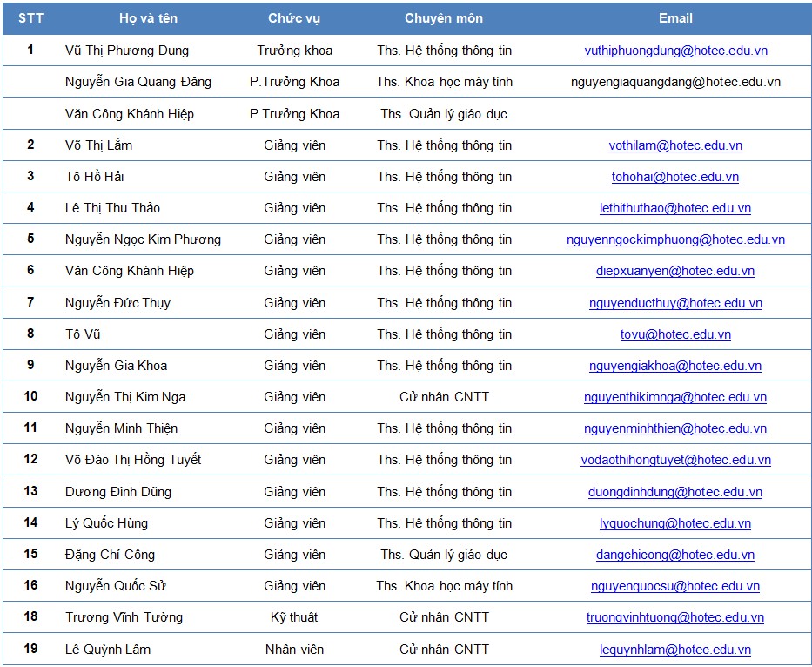Viewport: 812px width, 667px height.
Task: Select the name Nguyễn Gia Quang Đăng
Action: [x=138, y=82]
